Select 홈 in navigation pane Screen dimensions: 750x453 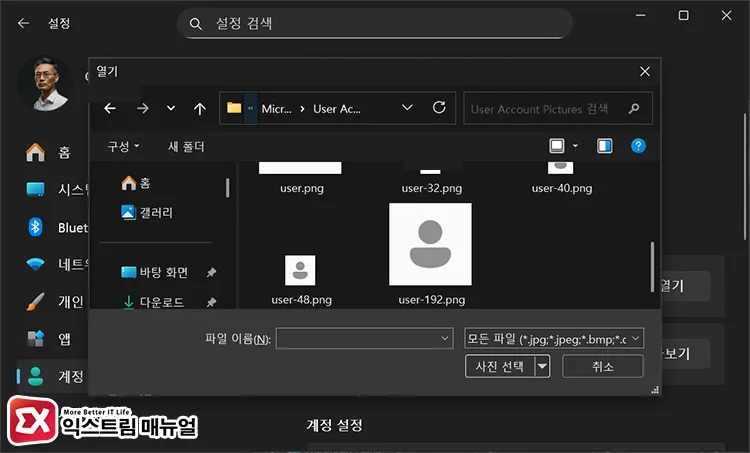coord(136,183)
